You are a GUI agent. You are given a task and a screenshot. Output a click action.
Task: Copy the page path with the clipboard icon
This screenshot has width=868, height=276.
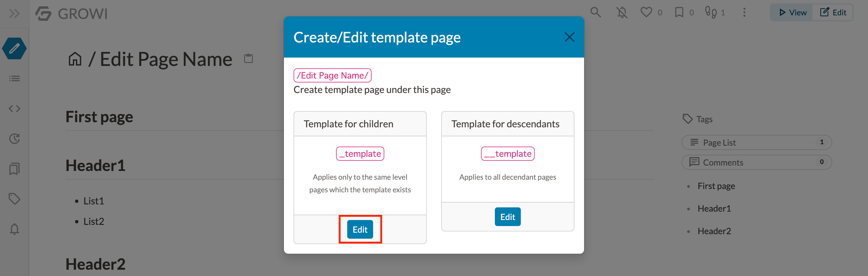[x=248, y=58]
